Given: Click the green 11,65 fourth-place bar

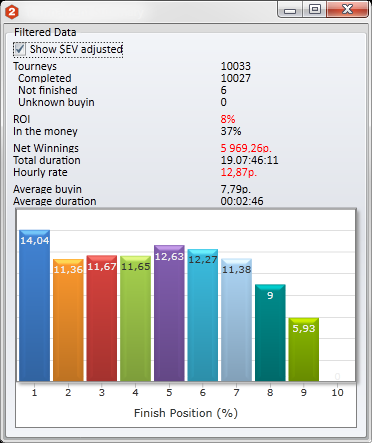Looking at the screenshot, I should [x=135, y=319].
